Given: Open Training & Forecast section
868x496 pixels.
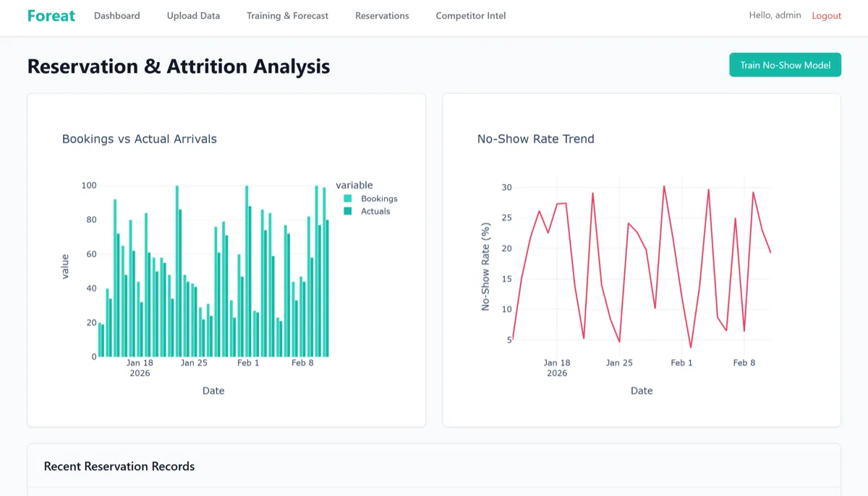Looking at the screenshot, I should coord(287,16).
